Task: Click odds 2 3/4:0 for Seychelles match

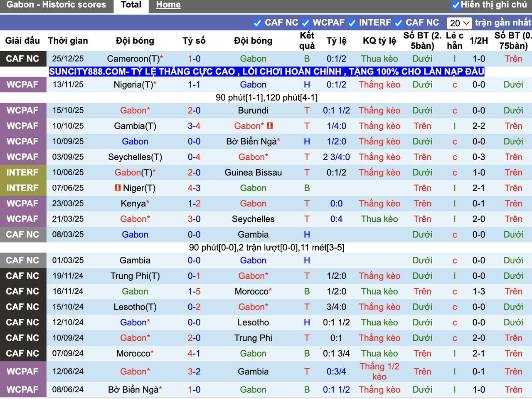Action: point(336,157)
